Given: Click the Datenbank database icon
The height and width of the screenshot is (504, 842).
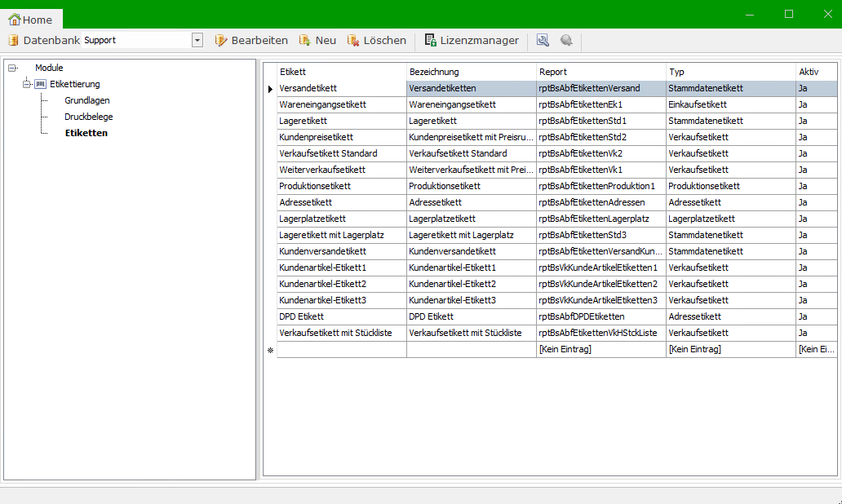Looking at the screenshot, I should pyautogui.click(x=13, y=40).
